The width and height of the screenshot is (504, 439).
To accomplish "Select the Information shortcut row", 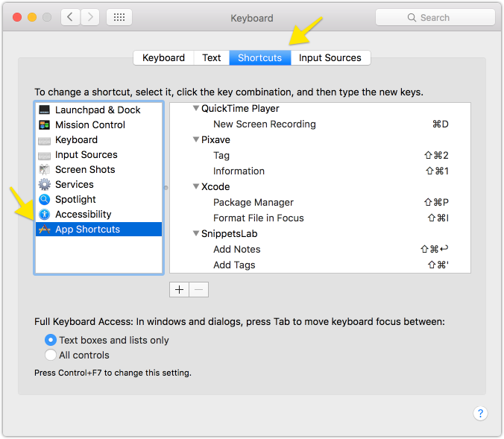I will (x=320, y=171).
